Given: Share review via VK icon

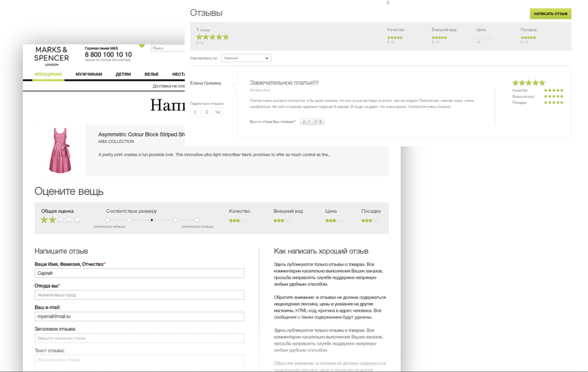Looking at the screenshot, I should (x=218, y=112).
